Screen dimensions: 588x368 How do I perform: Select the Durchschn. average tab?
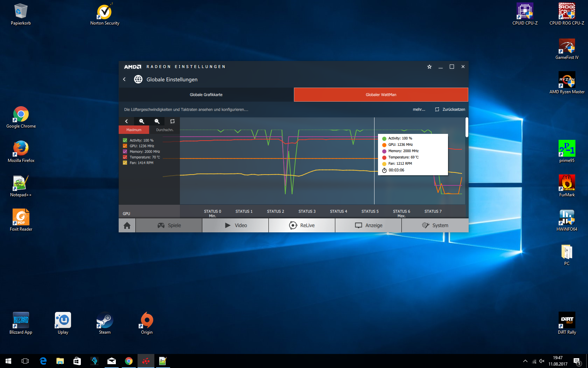164,130
